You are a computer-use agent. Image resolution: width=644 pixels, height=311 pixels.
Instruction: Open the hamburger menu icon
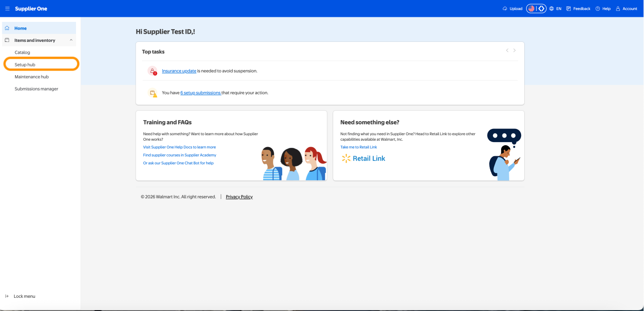coord(7,9)
